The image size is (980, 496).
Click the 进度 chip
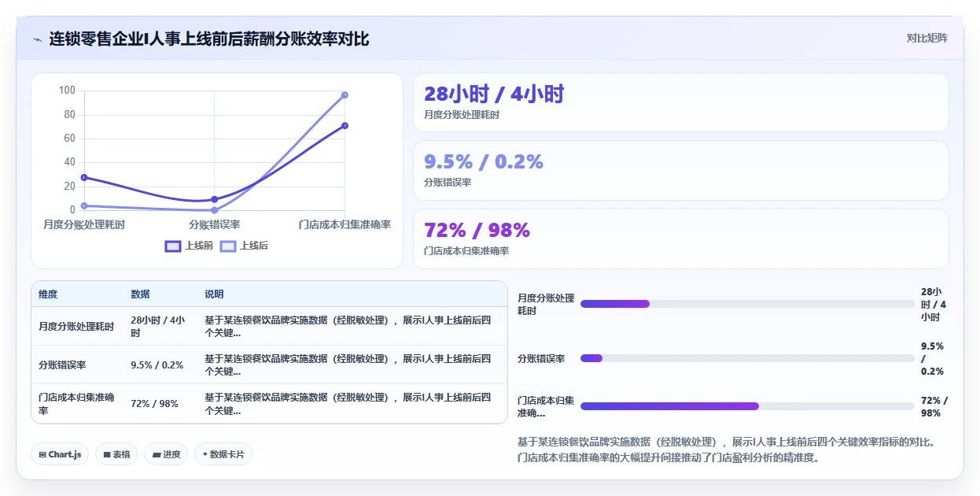(x=166, y=454)
